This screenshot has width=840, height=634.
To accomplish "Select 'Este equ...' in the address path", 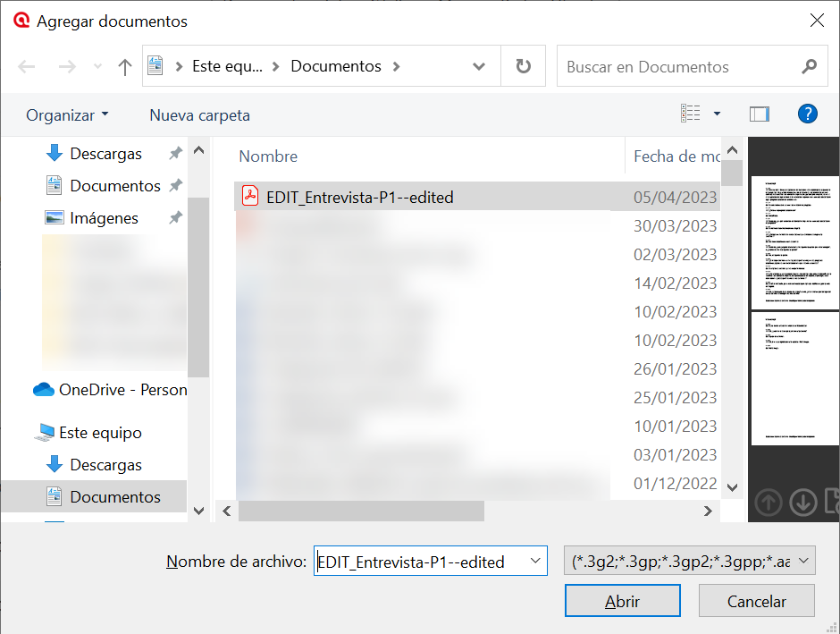I will click(x=227, y=66).
